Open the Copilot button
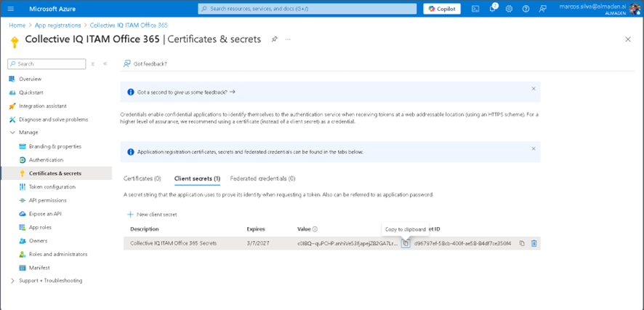The height and width of the screenshot is (310, 644). [x=441, y=9]
